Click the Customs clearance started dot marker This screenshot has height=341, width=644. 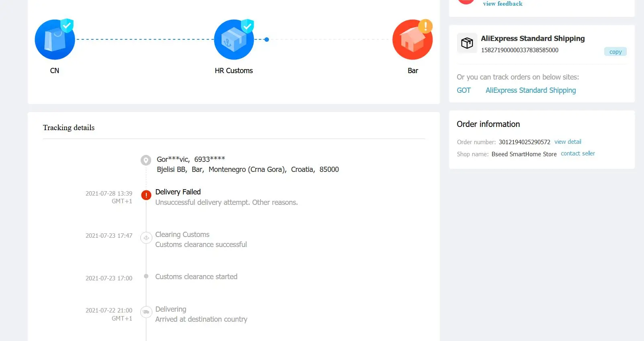146,276
